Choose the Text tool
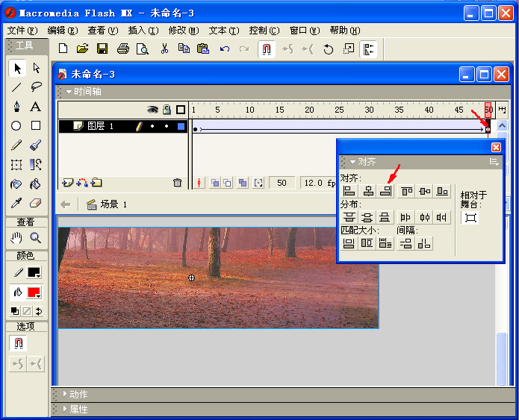This screenshot has width=519, height=420. (36, 107)
